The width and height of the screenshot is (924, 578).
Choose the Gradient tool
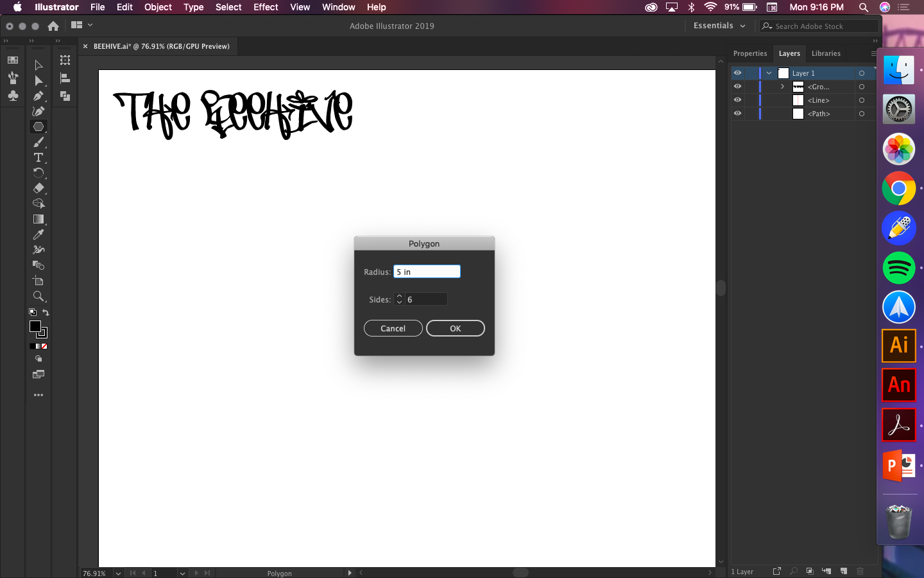pos(38,219)
